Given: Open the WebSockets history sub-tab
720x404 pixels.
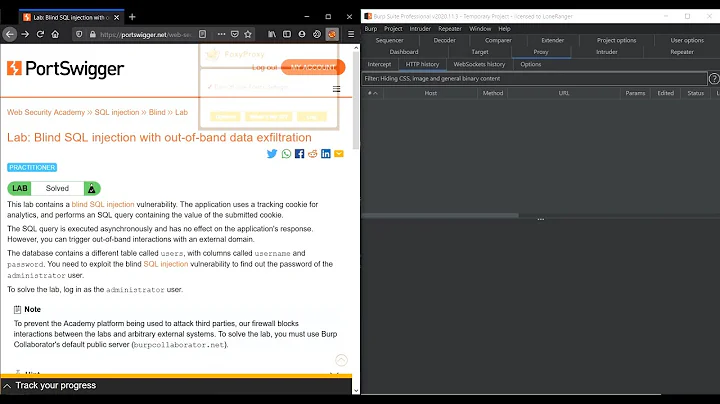Looking at the screenshot, I should click(x=479, y=64).
